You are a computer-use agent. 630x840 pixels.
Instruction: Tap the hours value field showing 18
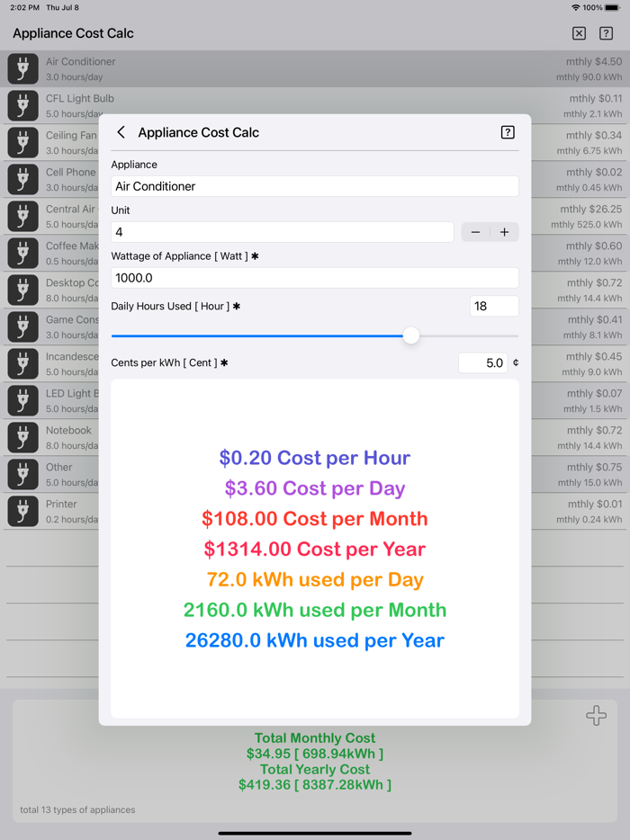pos(493,306)
